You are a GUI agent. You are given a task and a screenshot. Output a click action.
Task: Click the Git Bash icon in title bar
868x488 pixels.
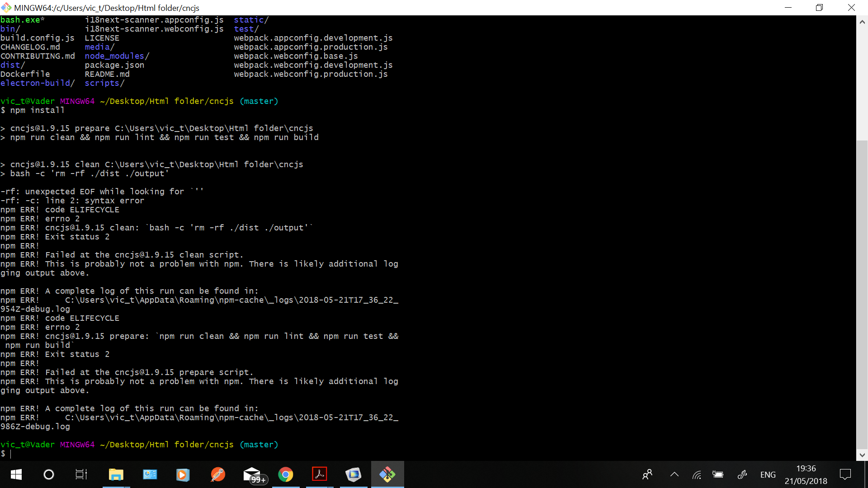tap(6, 7)
